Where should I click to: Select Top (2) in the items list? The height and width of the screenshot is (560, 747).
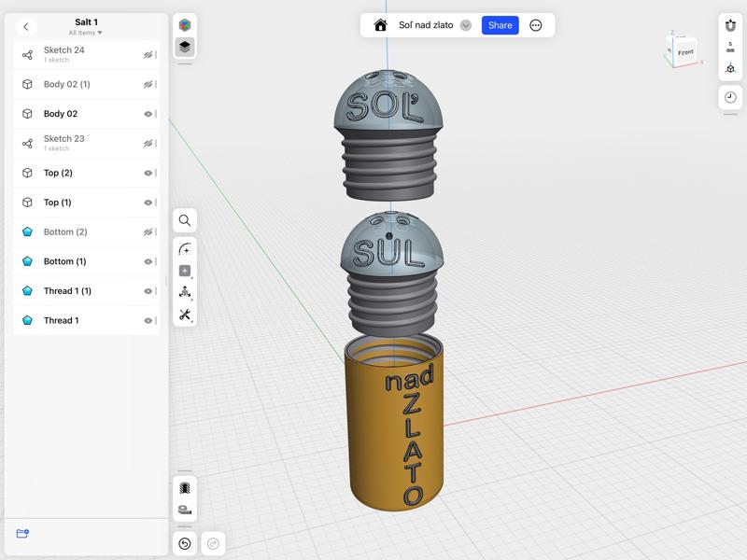coord(58,174)
